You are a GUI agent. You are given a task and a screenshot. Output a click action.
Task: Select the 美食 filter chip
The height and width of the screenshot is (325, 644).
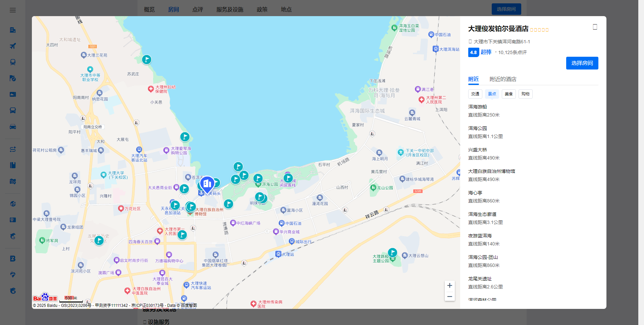[x=508, y=94]
